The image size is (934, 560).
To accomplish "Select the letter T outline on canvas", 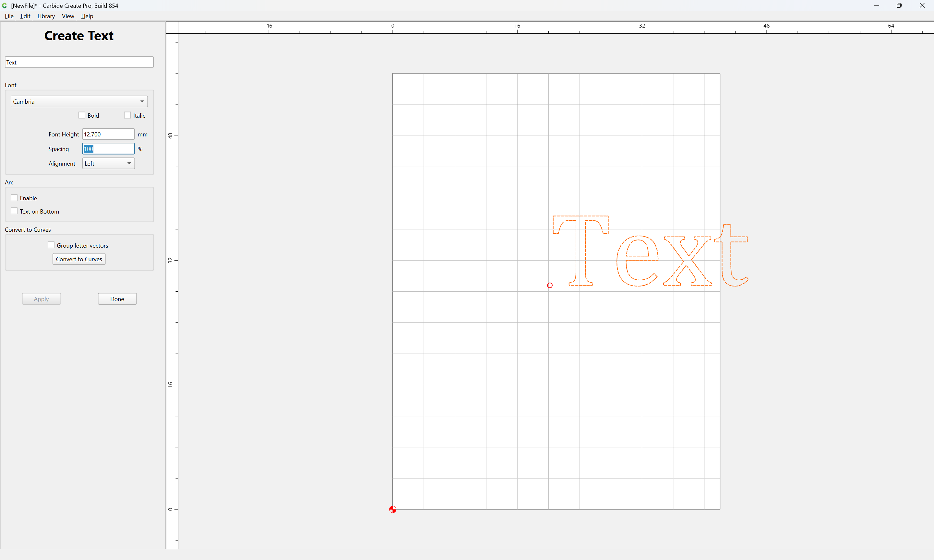I will point(581,250).
